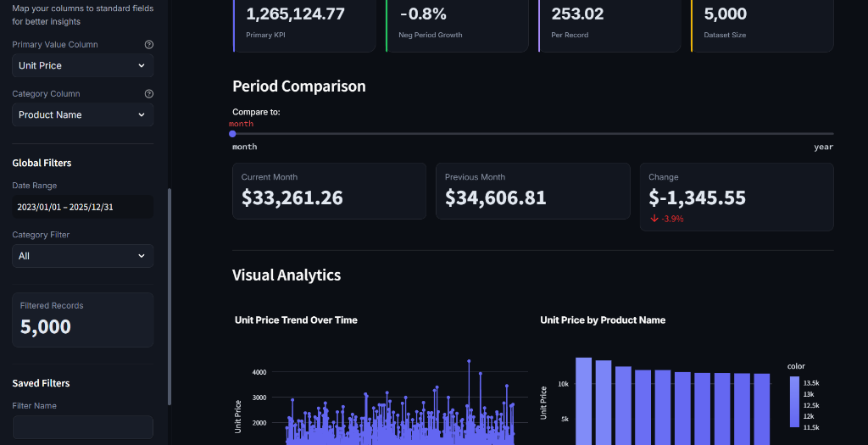Click the 4000 y-axis label on trend chart
Viewport: 868px width, 445px height.
click(x=259, y=372)
